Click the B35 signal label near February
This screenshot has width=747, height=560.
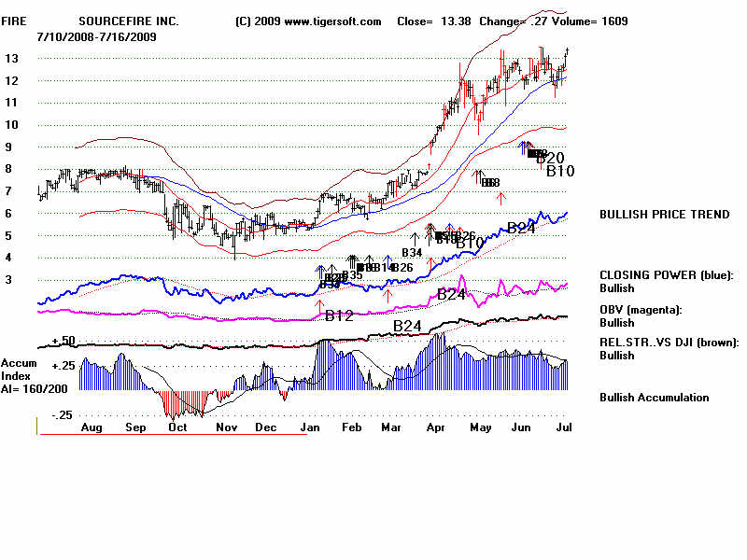(353, 275)
